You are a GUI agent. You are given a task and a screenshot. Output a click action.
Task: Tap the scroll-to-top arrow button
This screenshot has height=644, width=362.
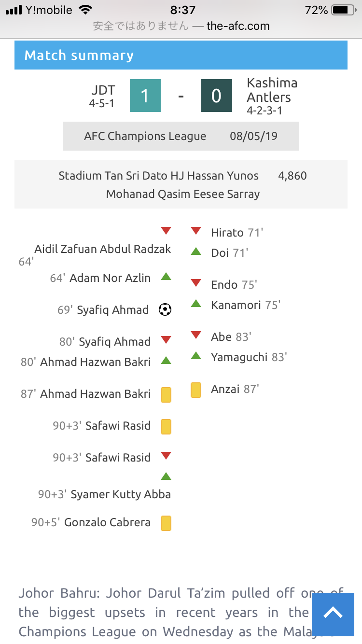point(333,613)
